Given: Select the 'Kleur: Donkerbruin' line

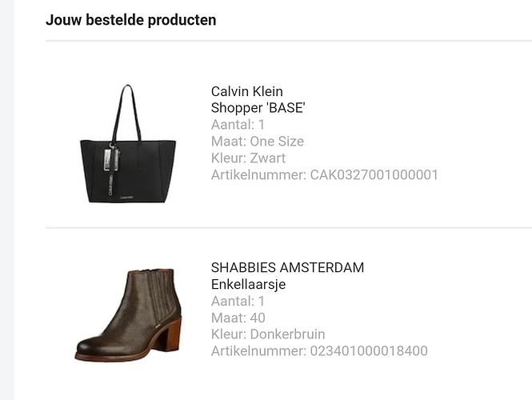Looking at the screenshot, I should (x=267, y=334).
